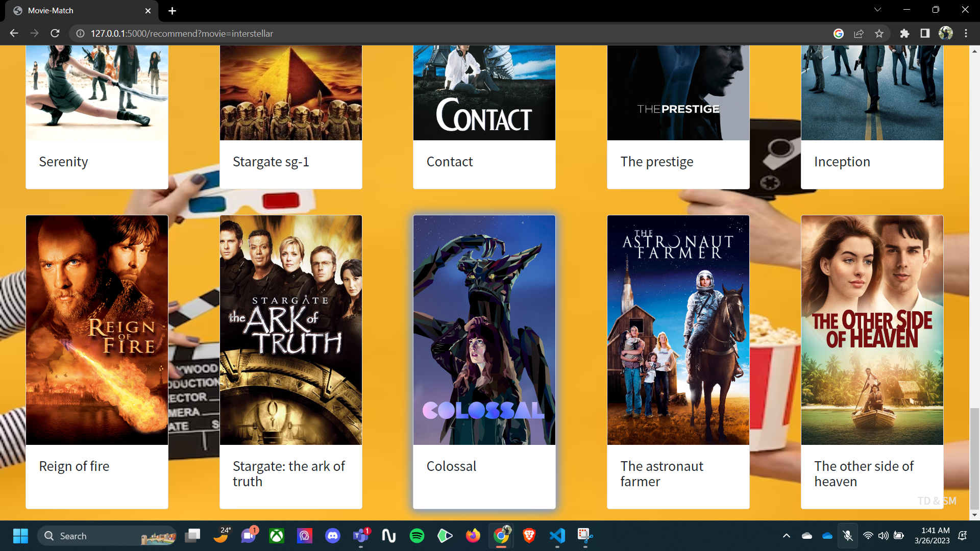Open Visual Studio Code from the taskbar
980x551 pixels.
tap(557, 536)
